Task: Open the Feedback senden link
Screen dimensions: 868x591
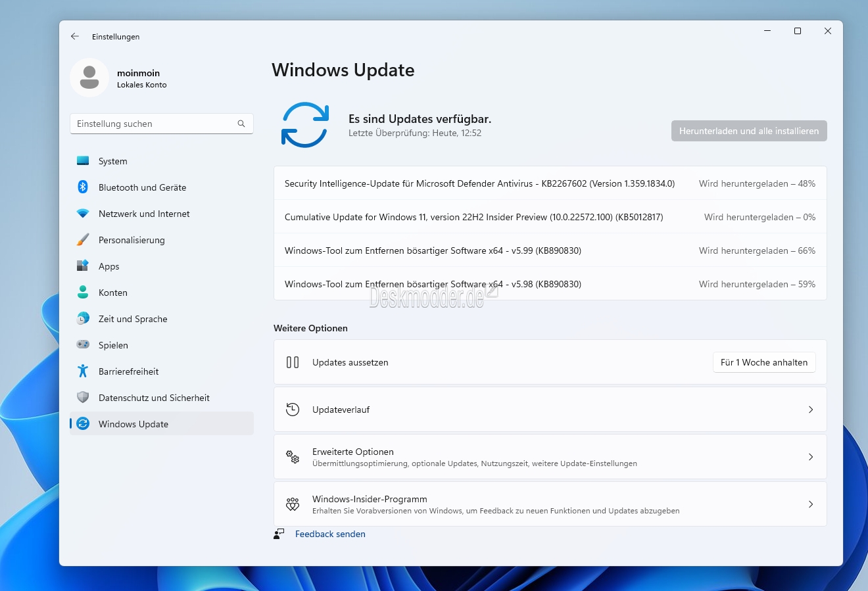Action: [330, 534]
